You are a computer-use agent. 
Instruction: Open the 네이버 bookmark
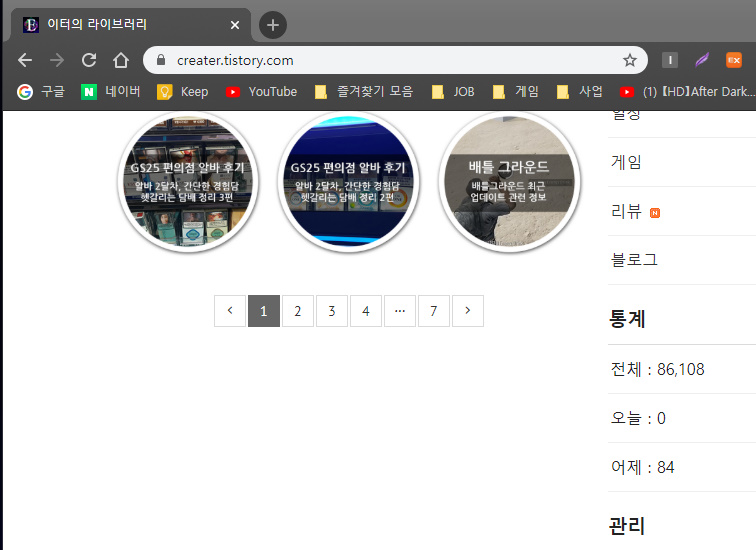pyautogui.click(x=110, y=91)
